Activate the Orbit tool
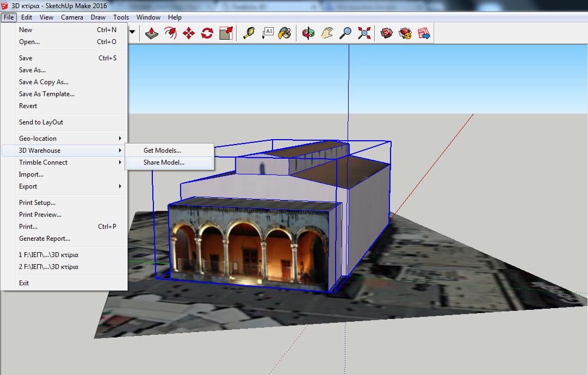Image resolution: width=588 pixels, height=375 pixels. click(308, 33)
